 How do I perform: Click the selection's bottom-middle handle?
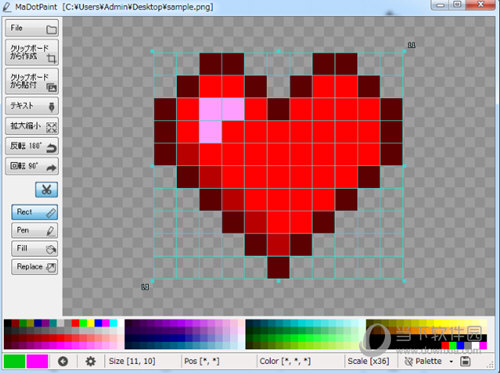pyautogui.click(x=279, y=281)
